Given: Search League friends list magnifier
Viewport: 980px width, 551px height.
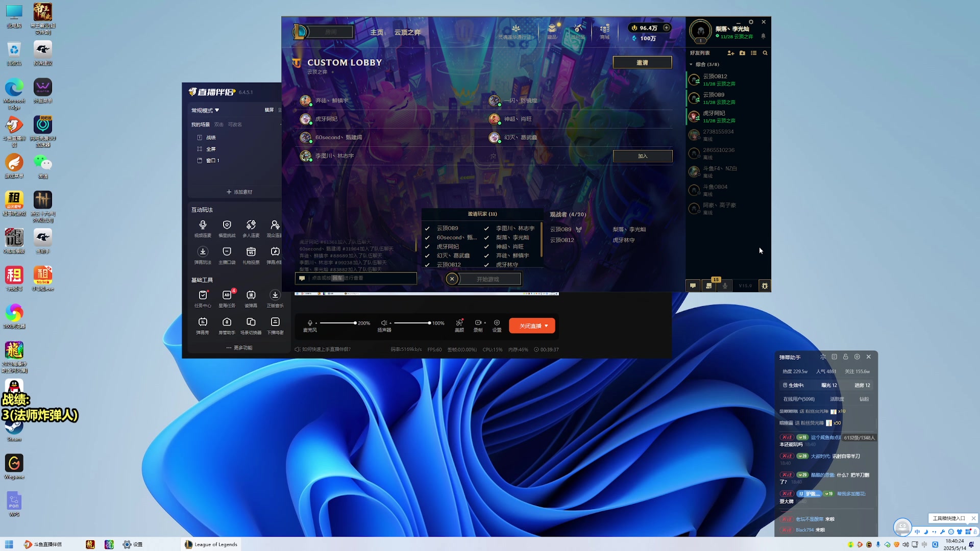Looking at the screenshot, I should 765,53.
